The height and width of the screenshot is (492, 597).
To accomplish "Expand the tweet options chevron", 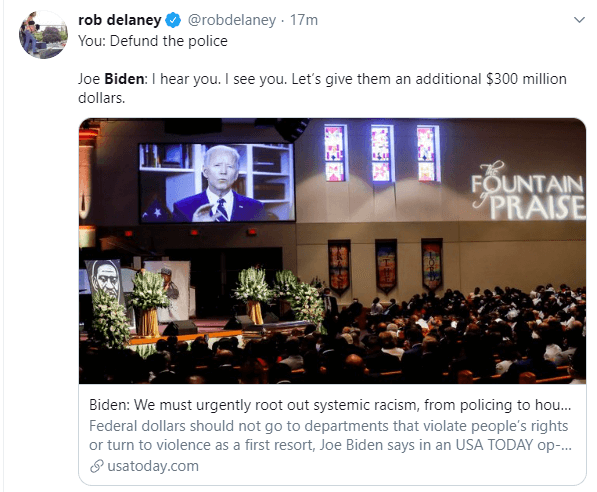I will [579, 20].
